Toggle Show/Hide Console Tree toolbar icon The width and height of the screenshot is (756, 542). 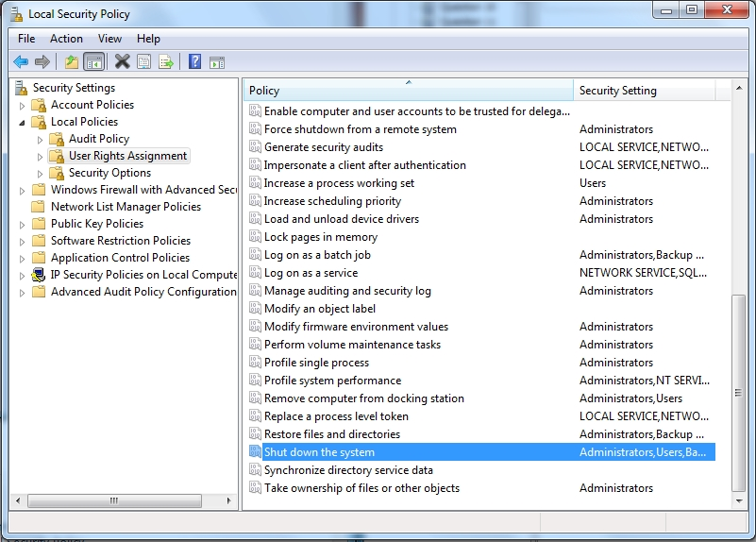point(93,62)
